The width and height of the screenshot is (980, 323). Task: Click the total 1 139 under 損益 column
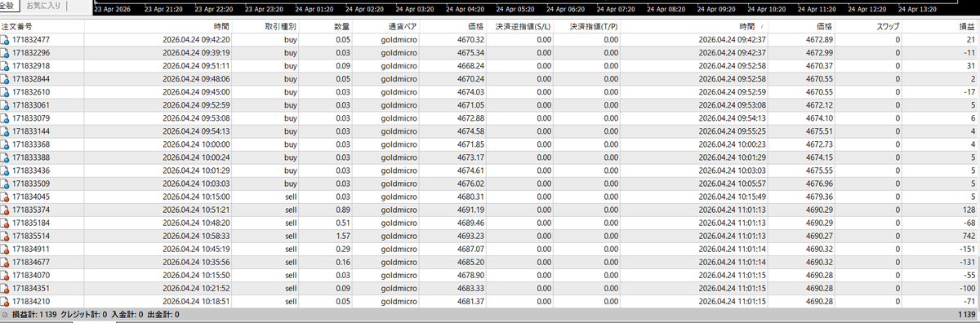point(966,315)
